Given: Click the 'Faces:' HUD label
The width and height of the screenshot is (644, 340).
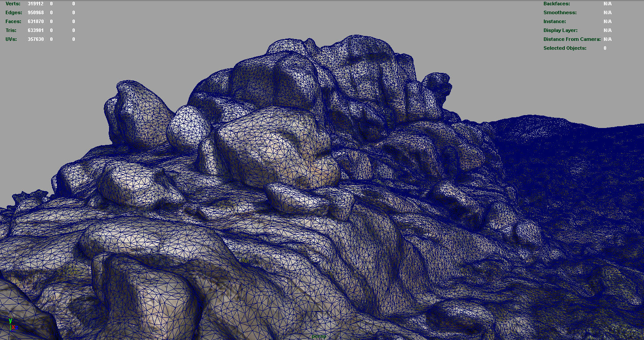Looking at the screenshot, I should tap(13, 21).
